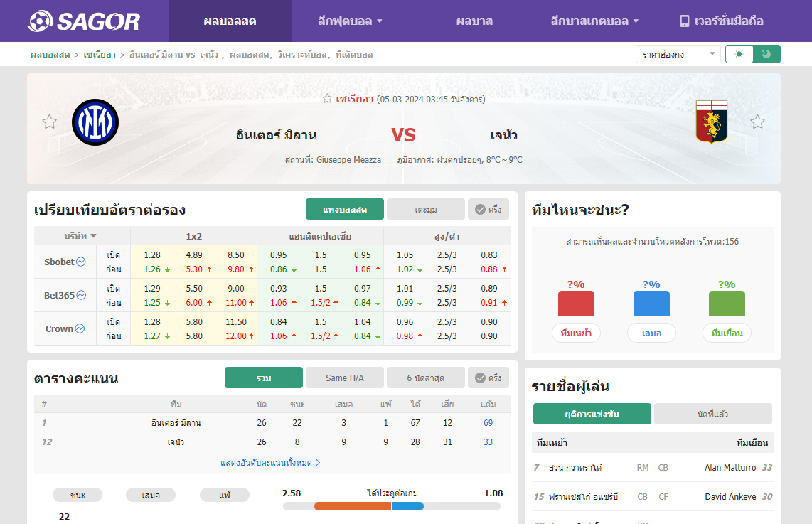Click Crown away odds 12.00
This screenshot has height=524, width=812.
click(x=236, y=336)
